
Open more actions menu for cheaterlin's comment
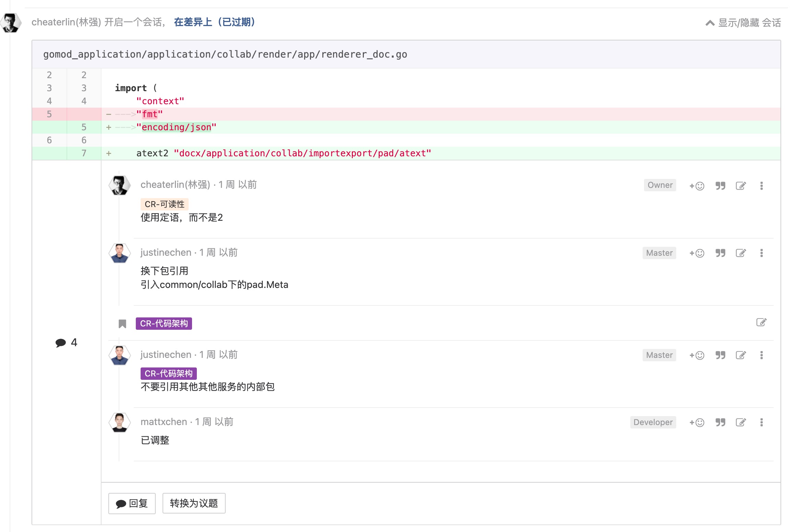coord(761,186)
